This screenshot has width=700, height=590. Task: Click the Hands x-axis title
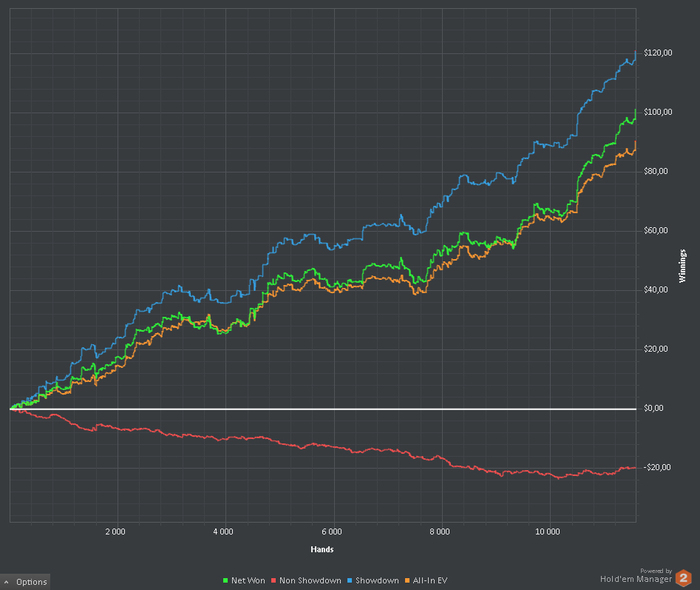click(322, 549)
